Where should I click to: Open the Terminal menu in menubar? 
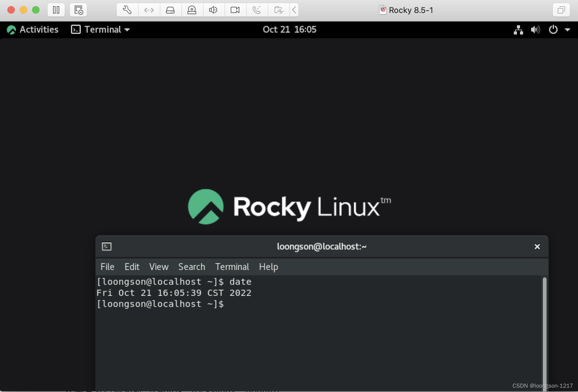point(232,267)
